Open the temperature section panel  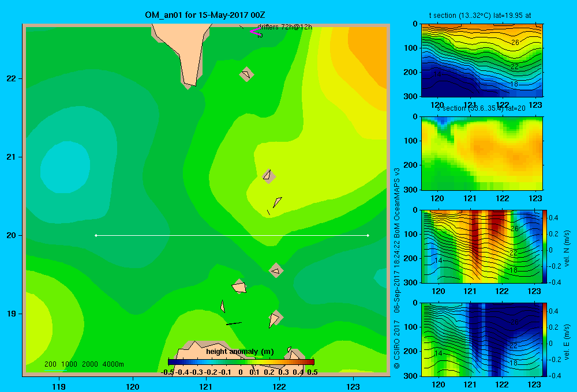[x=482, y=61]
